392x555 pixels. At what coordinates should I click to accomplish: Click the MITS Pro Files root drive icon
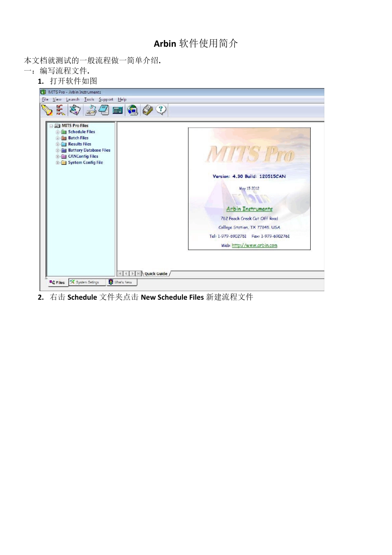(x=57, y=126)
